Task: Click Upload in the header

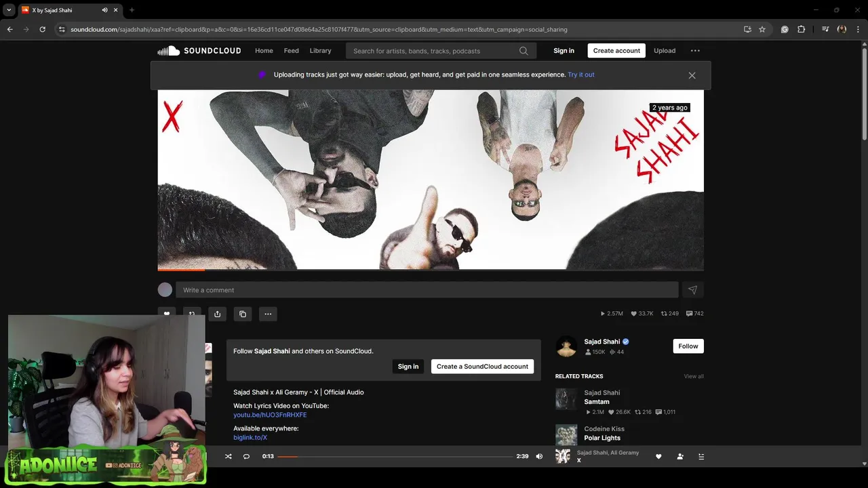Action: [x=665, y=51]
